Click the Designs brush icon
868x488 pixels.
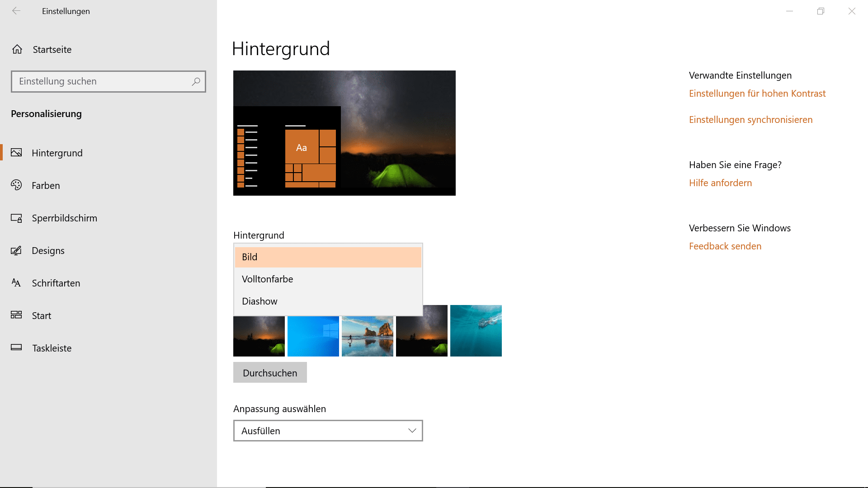point(16,250)
